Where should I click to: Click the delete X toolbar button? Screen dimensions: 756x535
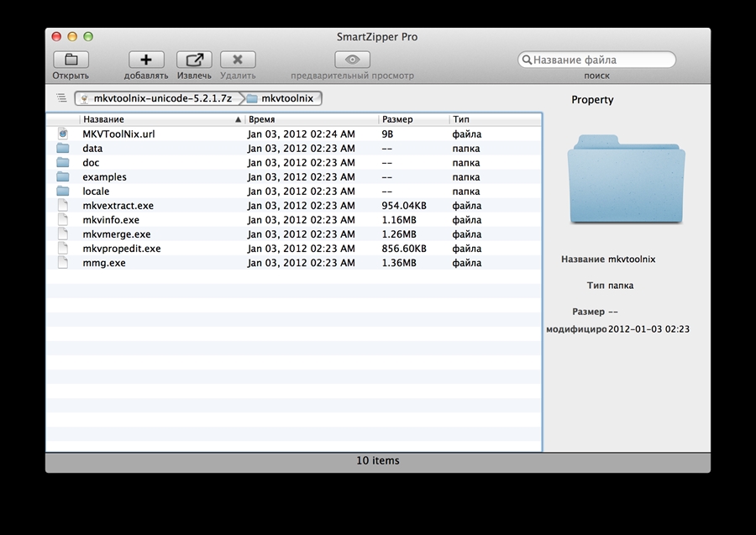[238, 60]
